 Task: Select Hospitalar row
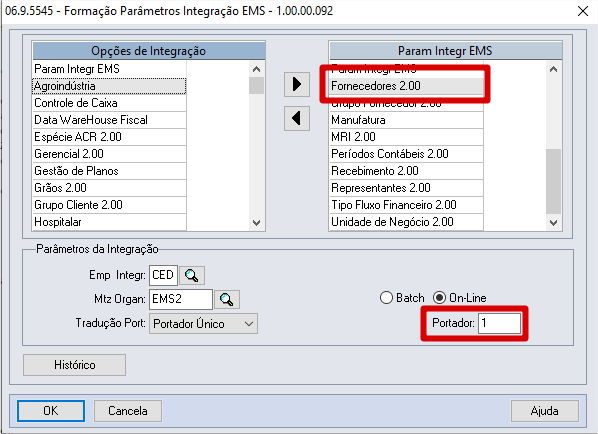coord(109,222)
